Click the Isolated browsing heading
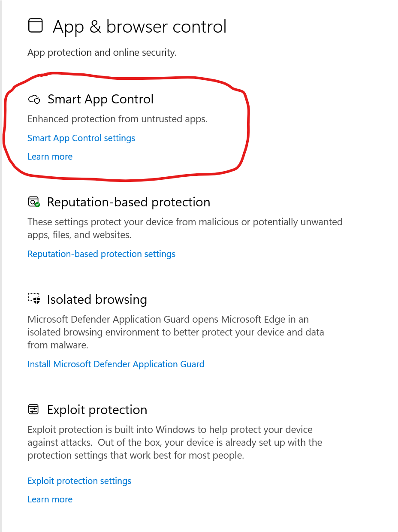This screenshot has width=398, height=532. (x=97, y=299)
